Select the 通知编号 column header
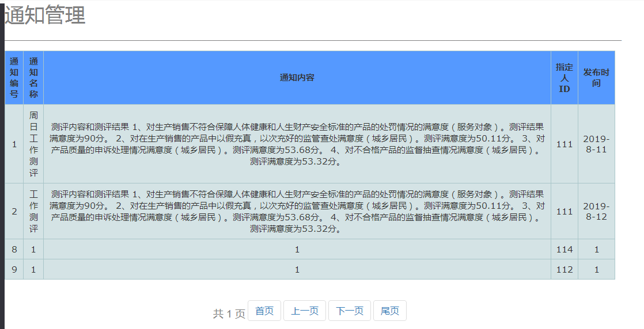The height and width of the screenshot is (329, 644). [14, 78]
